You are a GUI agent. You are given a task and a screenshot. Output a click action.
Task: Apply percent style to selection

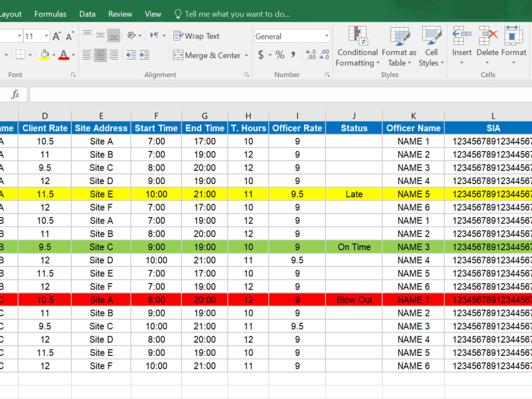(280, 55)
